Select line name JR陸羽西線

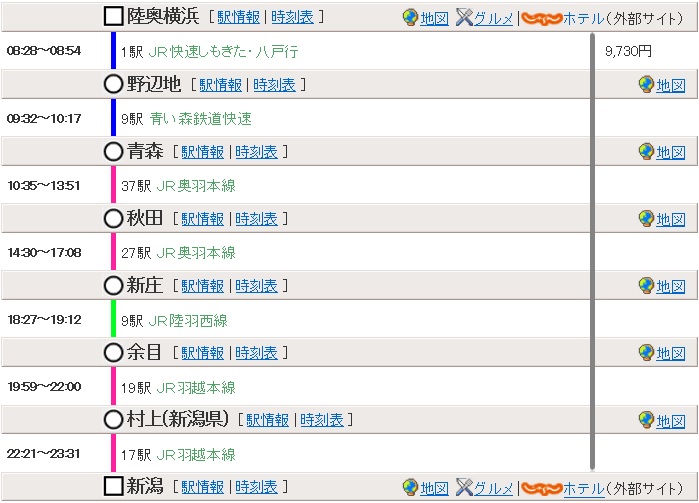(x=188, y=320)
